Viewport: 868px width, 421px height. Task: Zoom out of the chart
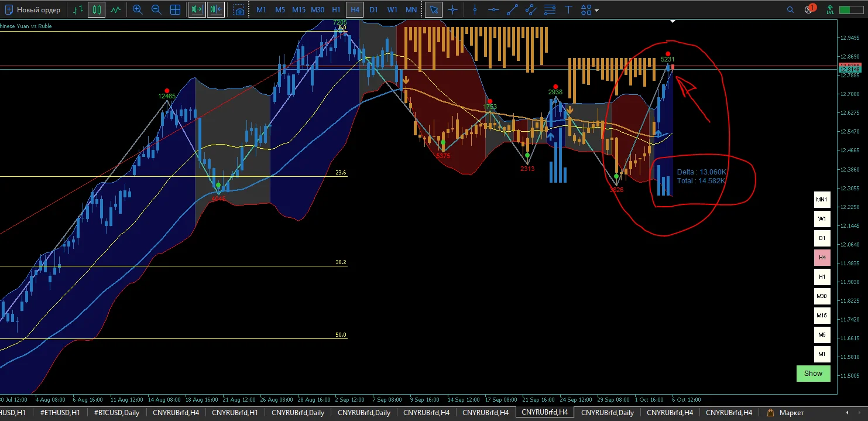[x=156, y=10]
